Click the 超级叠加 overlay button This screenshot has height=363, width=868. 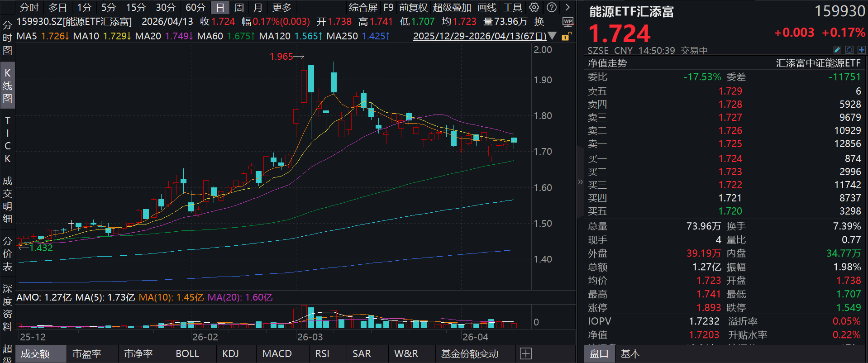[x=452, y=8]
